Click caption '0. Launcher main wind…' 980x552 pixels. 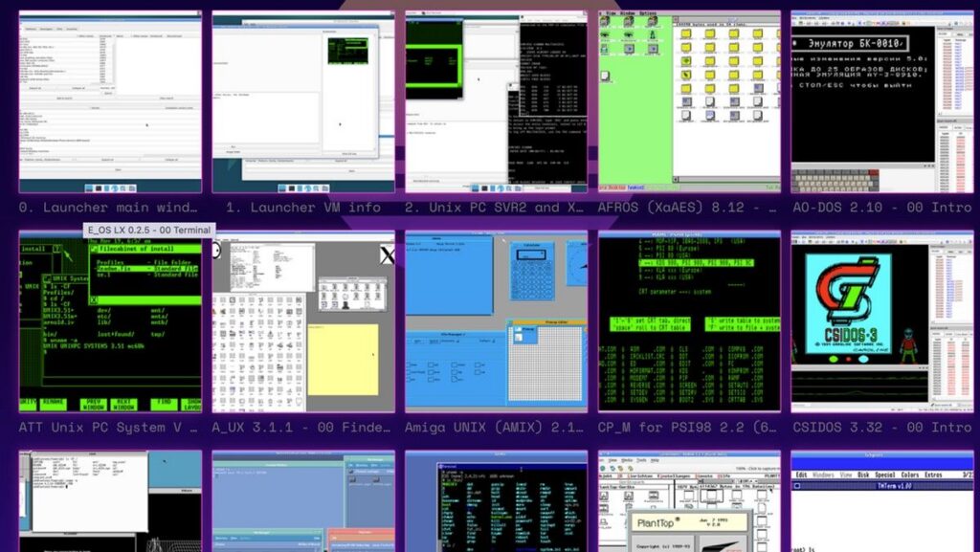108,208
